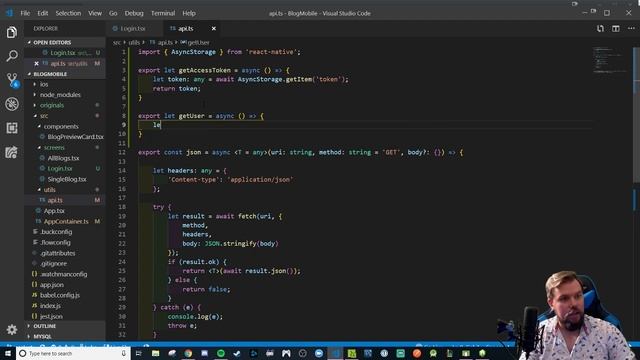The height and width of the screenshot is (360, 640).
Task: Open the Help menu
Action: [189, 13]
